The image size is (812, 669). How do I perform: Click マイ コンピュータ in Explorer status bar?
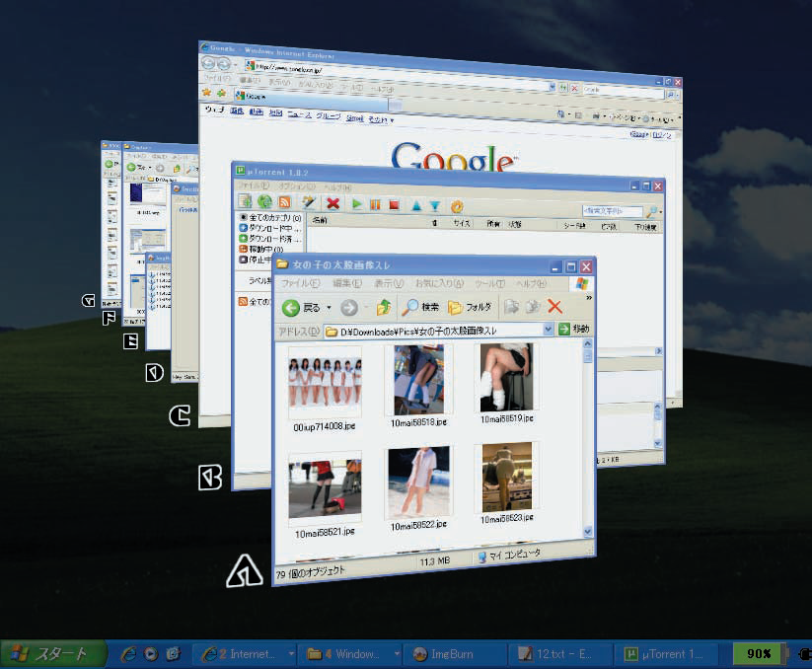click(509, 555)
